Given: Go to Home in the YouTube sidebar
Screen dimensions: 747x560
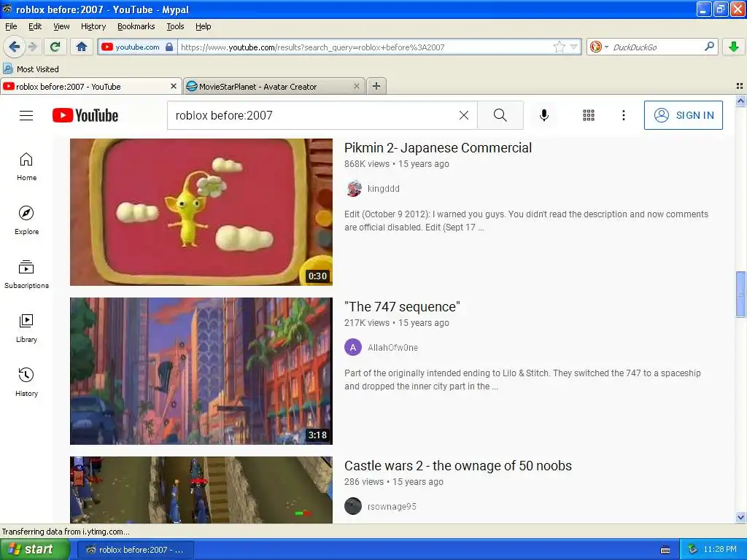Looking at the screenshot, I should (x=27, y=167).
